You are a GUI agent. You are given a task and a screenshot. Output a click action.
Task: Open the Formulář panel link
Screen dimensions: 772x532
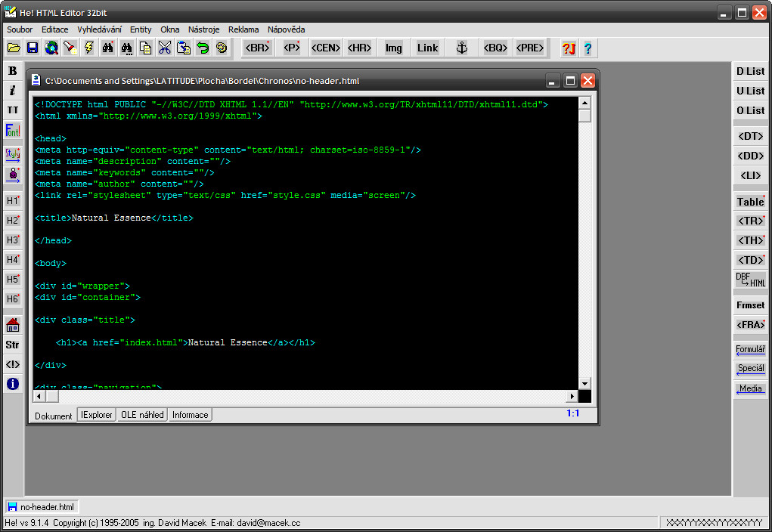pos(750,349)
